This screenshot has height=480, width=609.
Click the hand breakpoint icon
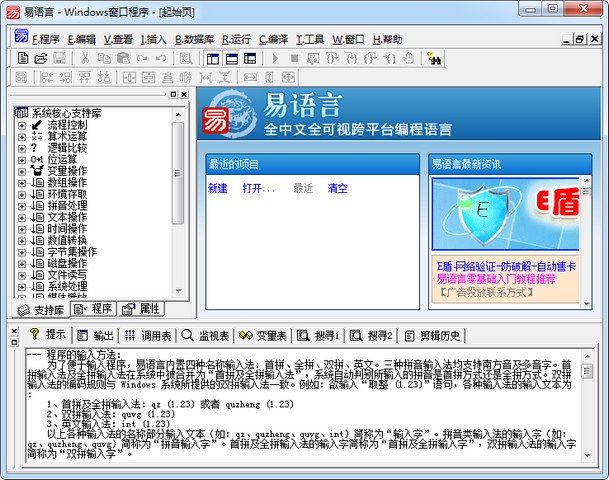pyautogui.click(x=408, y=58)
